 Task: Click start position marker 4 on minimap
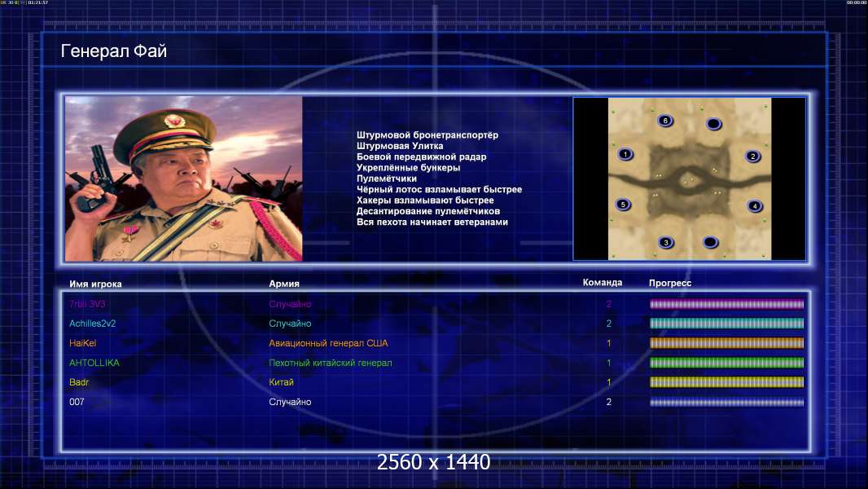click(755, 206)
